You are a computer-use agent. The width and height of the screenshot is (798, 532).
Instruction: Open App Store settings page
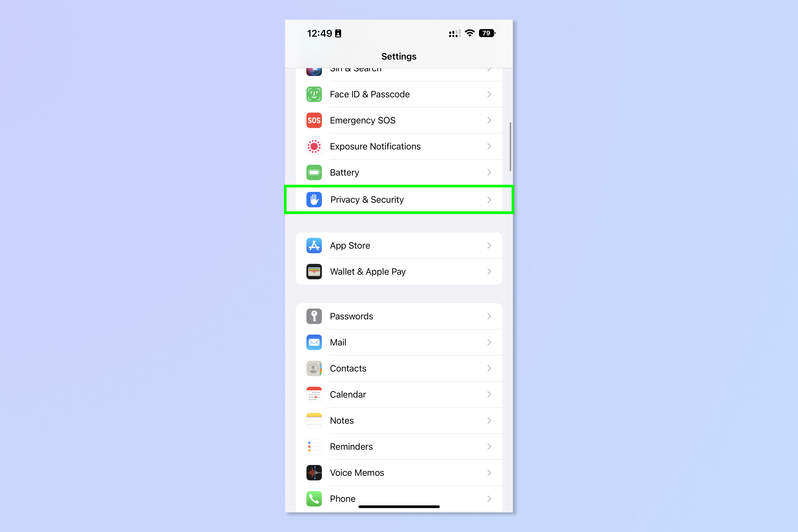[x=399, y=245]
